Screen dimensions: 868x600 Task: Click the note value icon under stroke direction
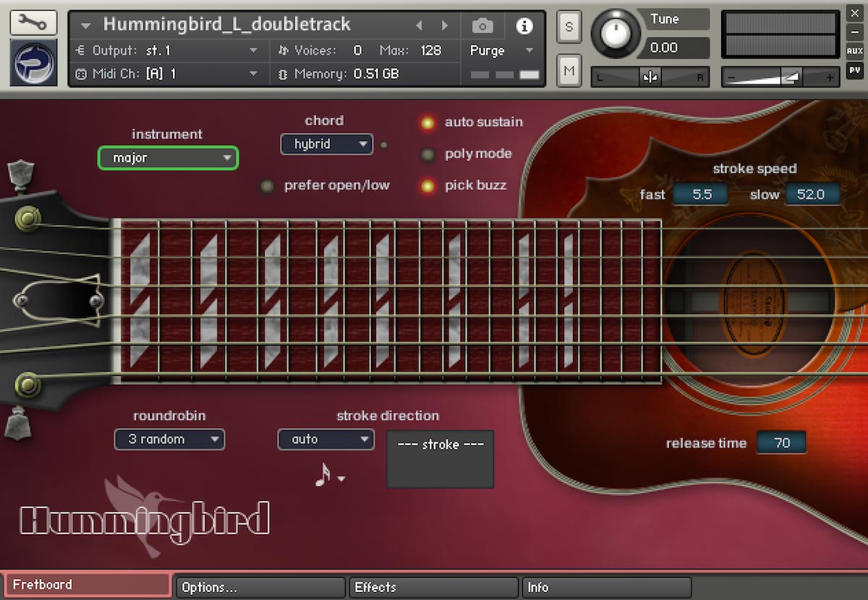(x=323, y=474)
